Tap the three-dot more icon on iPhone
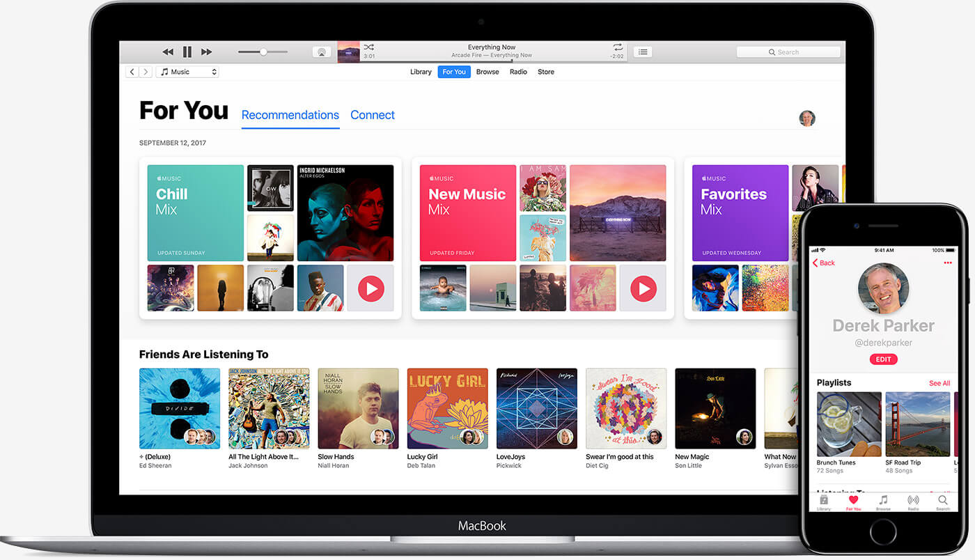 [x=947, y=263]
